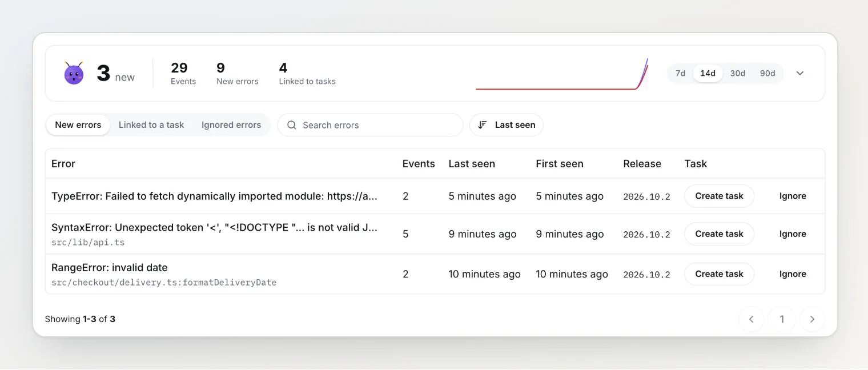Click the 3 new count heading

tap(116, 74)
